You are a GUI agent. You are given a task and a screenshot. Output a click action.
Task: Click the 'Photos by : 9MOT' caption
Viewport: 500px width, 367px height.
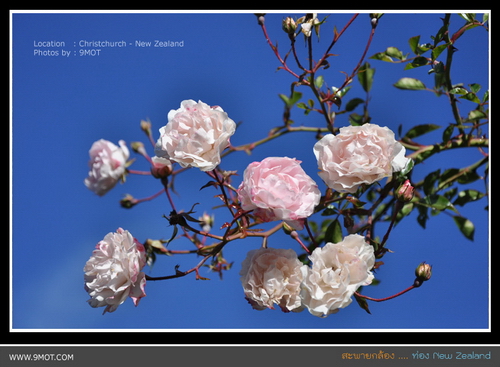pyautogui.click(x=67, y=53)
